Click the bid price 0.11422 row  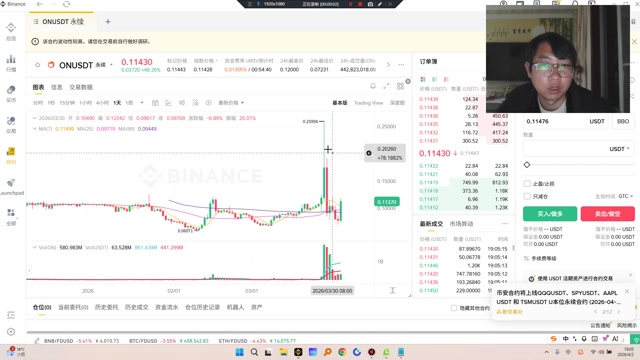pyautogui.click(x=463, y=166)
